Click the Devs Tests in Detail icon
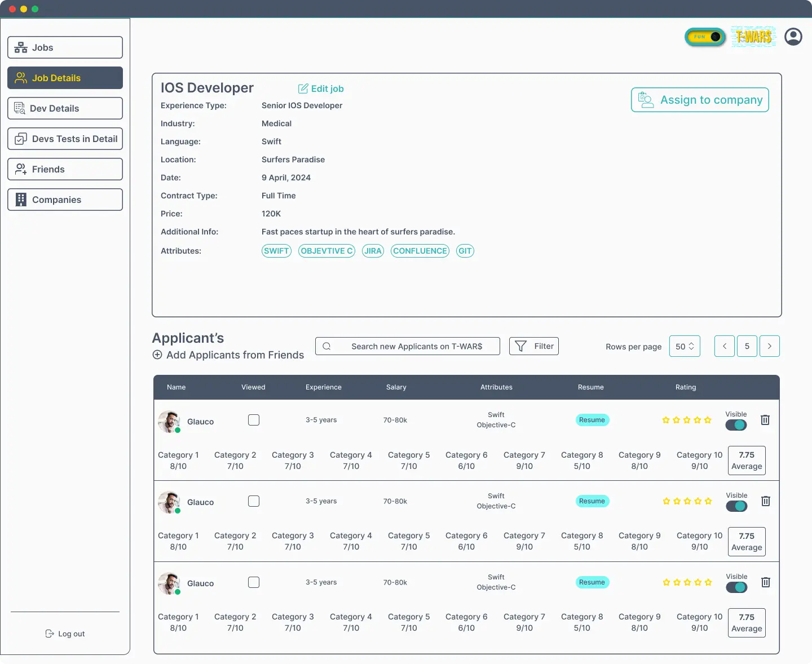This screenshot has height=664, width=812. pyautogui.click(x=21, y=139)
